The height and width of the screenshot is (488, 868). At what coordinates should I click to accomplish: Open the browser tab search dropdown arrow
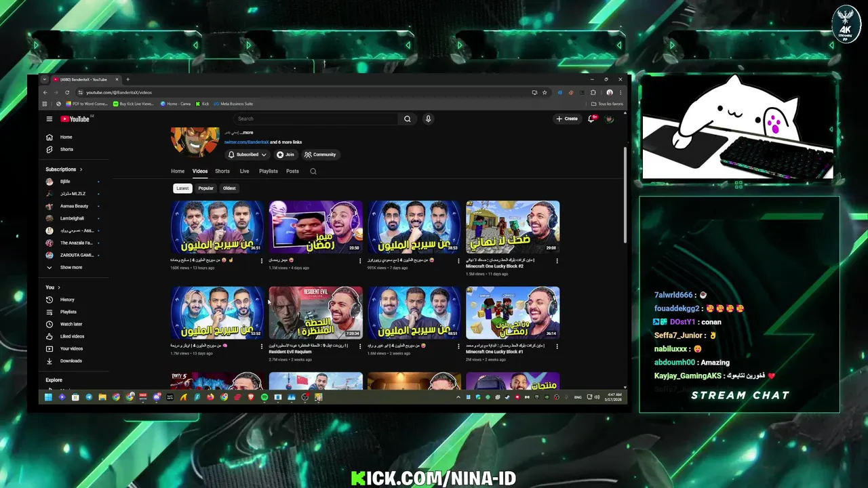45,79
